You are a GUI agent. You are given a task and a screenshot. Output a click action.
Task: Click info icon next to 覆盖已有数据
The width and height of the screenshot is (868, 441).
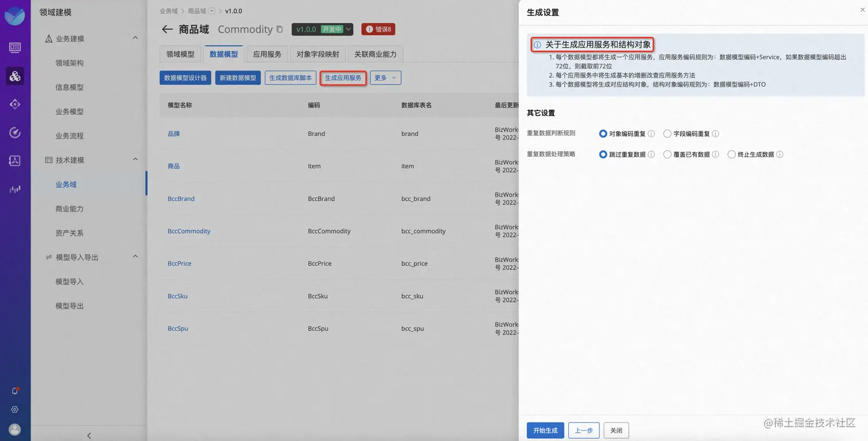pos(716,154)
